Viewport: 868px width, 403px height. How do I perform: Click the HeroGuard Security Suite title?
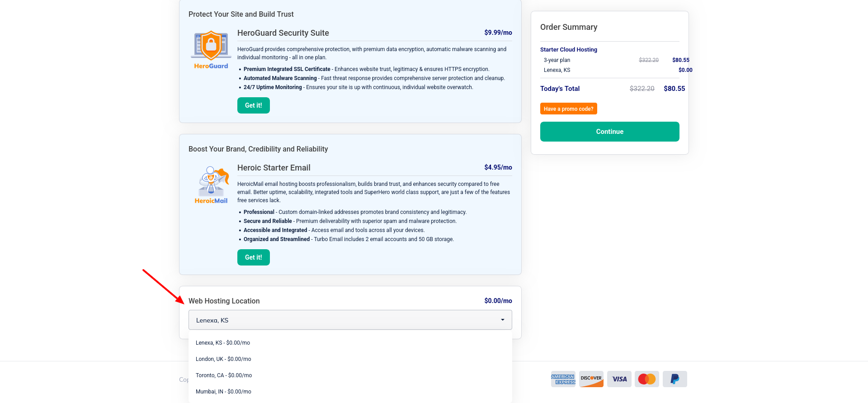tap(283, 33)
